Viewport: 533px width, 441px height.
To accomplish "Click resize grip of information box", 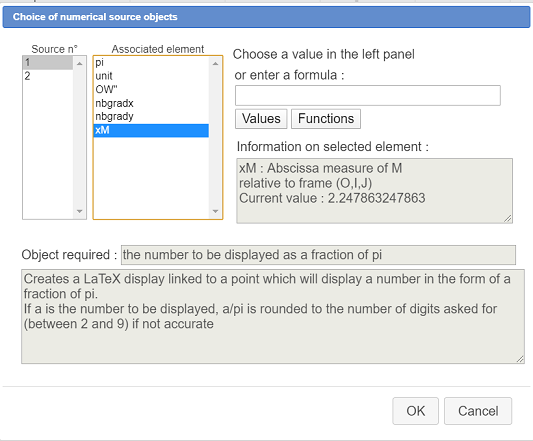I will click(508, 218).
